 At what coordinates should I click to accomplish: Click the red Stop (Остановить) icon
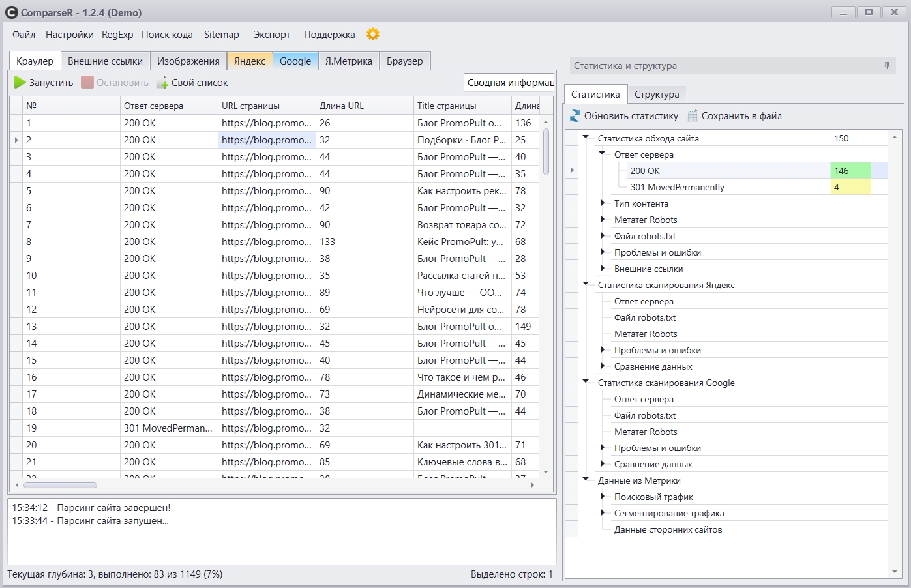[x=87, y=83]
